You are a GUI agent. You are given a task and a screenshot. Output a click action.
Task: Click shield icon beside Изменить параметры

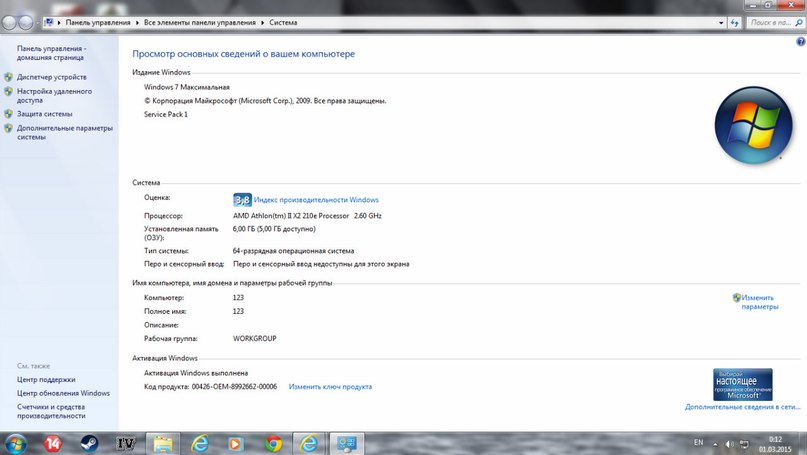point(736,298)
